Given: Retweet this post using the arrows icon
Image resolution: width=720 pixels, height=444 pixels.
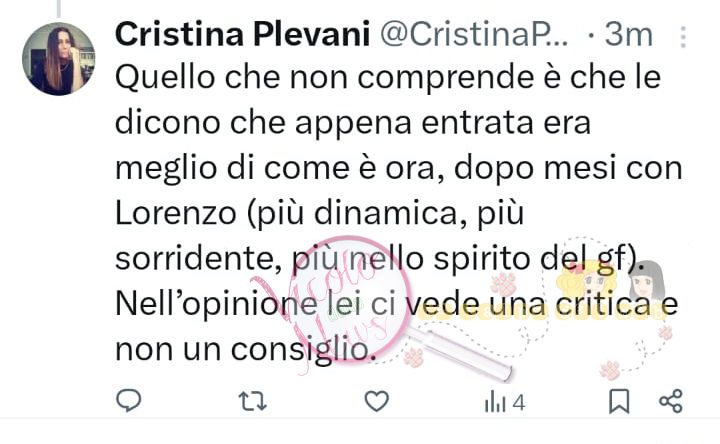Looking at the screenshot, I should coord(253,401).
